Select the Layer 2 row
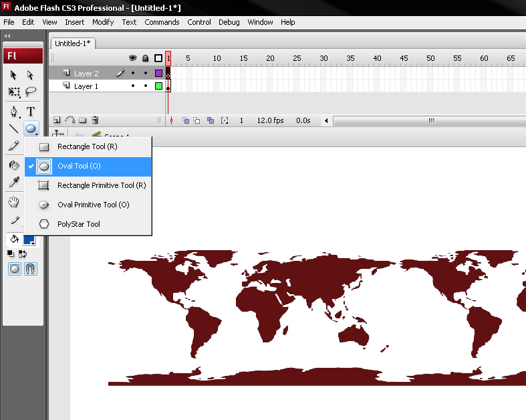Viewport: 526px width, 420px height. pyautogui.click(x=107, y=73)
